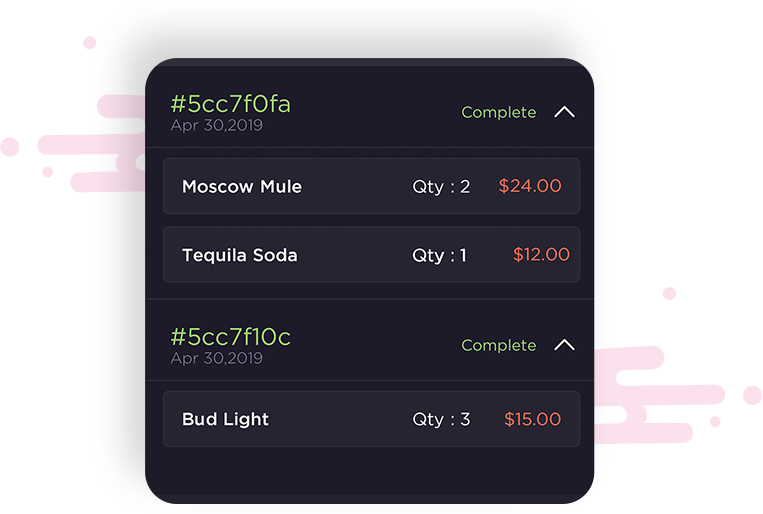Click Complete status of first order
The image size is (763, 514).
[x=498, y=113]
